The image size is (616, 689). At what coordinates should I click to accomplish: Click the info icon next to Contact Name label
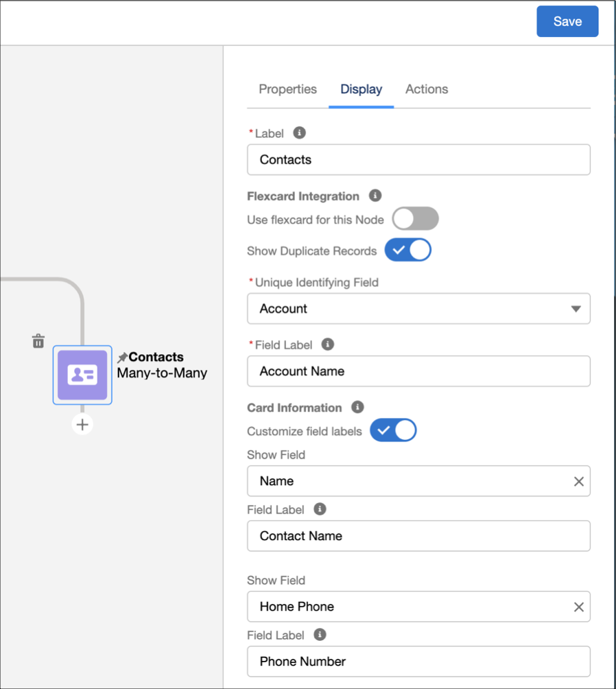(x=320, y=509)
